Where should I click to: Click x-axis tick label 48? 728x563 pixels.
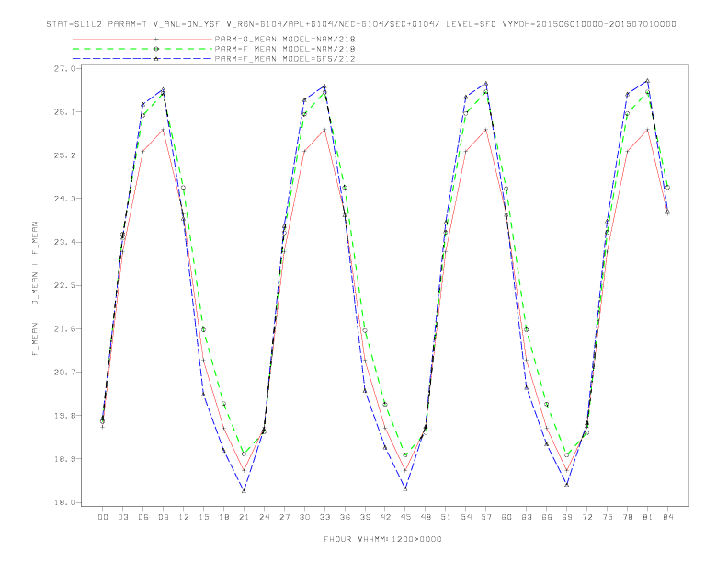click(x=426, y=517)
